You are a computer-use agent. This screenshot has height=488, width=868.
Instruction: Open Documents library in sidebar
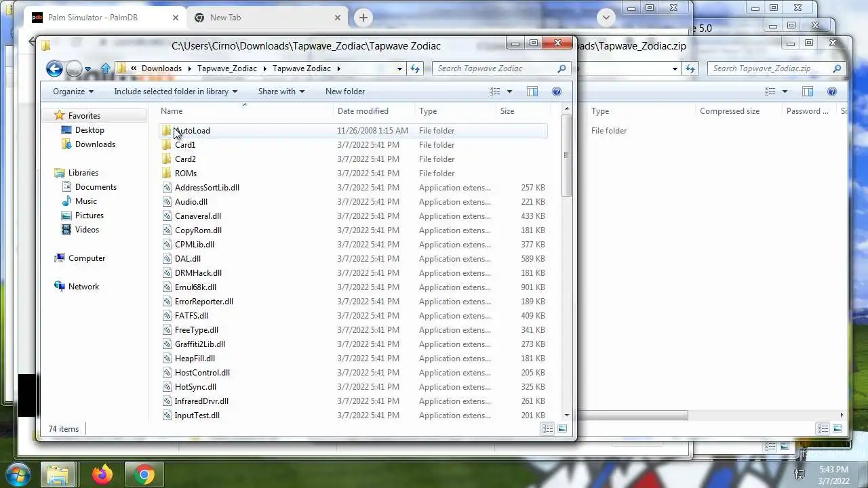click(96, 187)
